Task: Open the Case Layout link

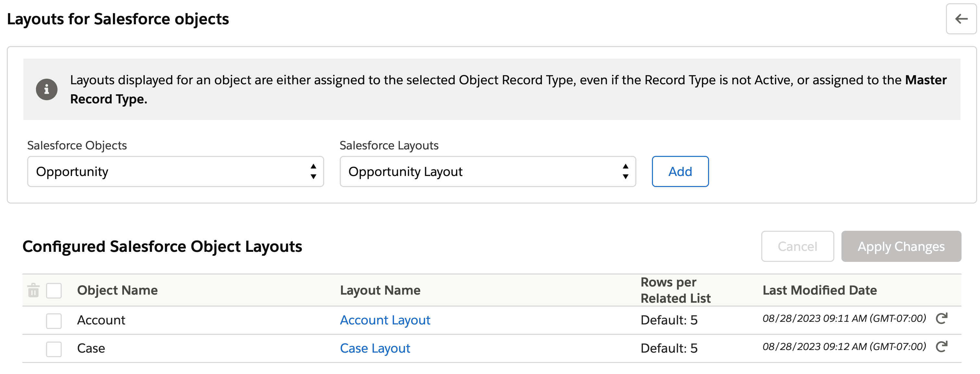Action: [375, 348]
